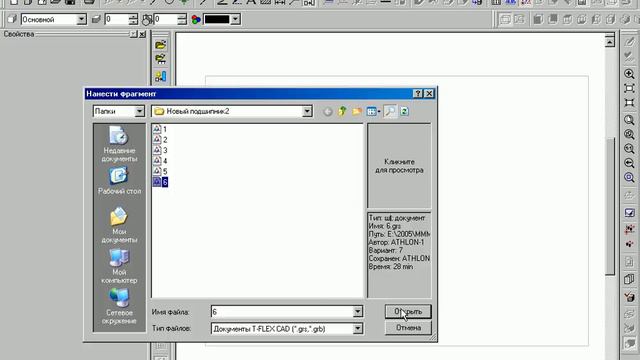Click the RGB color circles icon

(x=196, y=19)
